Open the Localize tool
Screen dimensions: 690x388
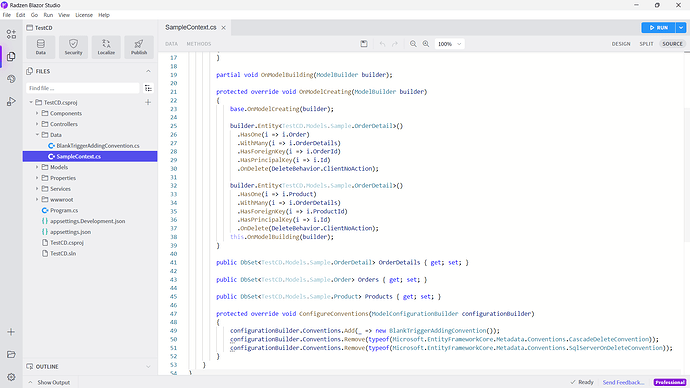tap(106, 47)
